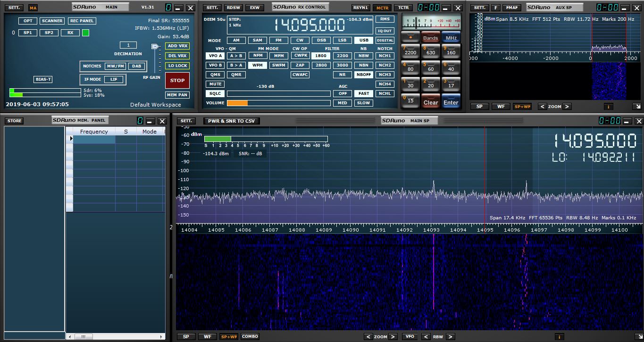This screenshot has width=644, height=342.
Task: Click the green RX status indicator
Action: [x=85, y=33]
